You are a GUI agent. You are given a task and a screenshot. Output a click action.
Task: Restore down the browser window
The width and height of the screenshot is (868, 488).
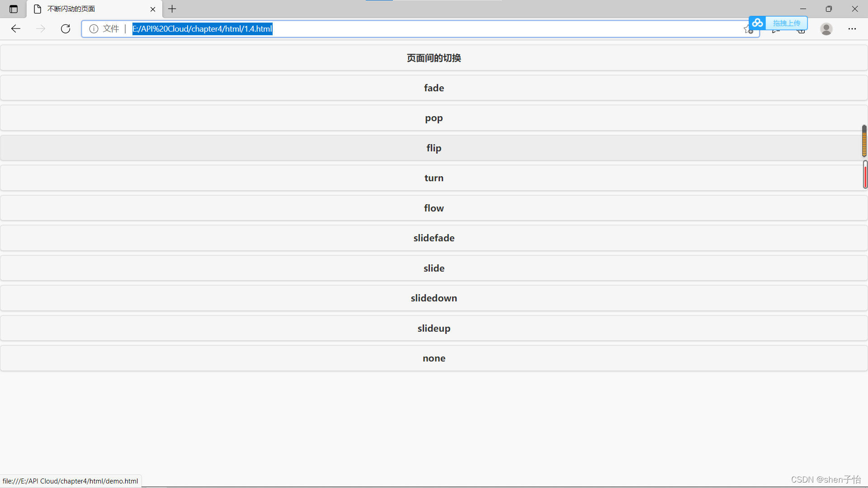click(829, 9)
